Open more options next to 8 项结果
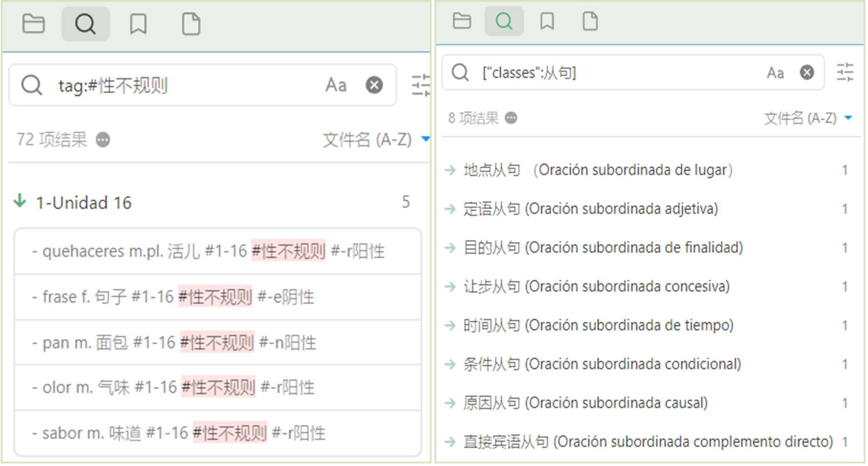Viewport: 868px width, 466px height. [x=511, y=118]
